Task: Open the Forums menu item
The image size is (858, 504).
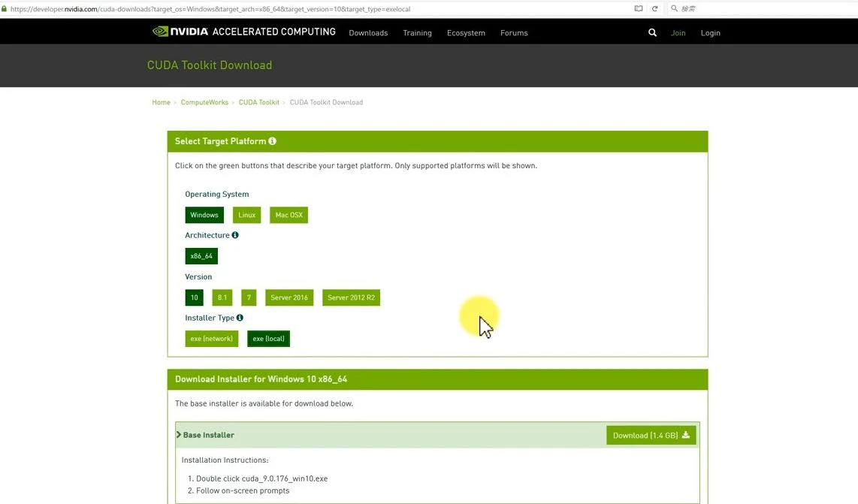Action: tap(515, 33)
